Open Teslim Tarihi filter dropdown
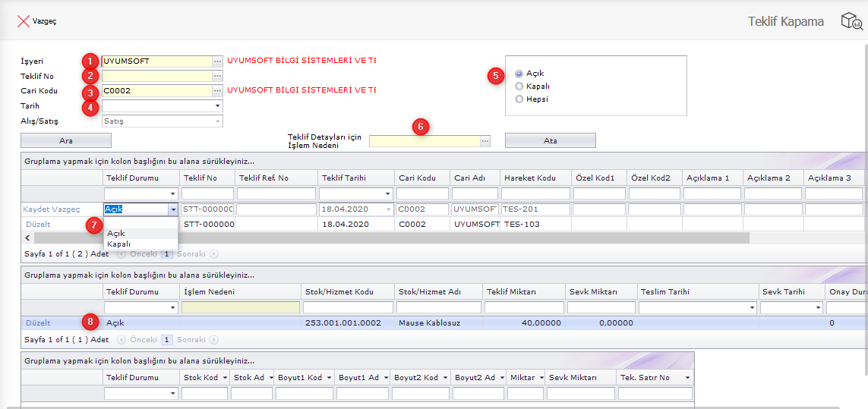Screen dimensions: 868x409 752,307
